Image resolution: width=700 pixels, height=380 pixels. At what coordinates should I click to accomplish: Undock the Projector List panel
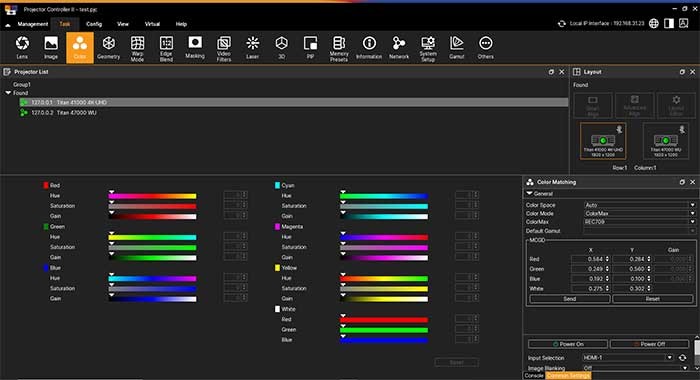pyautogui.click(x=551, y=72)
